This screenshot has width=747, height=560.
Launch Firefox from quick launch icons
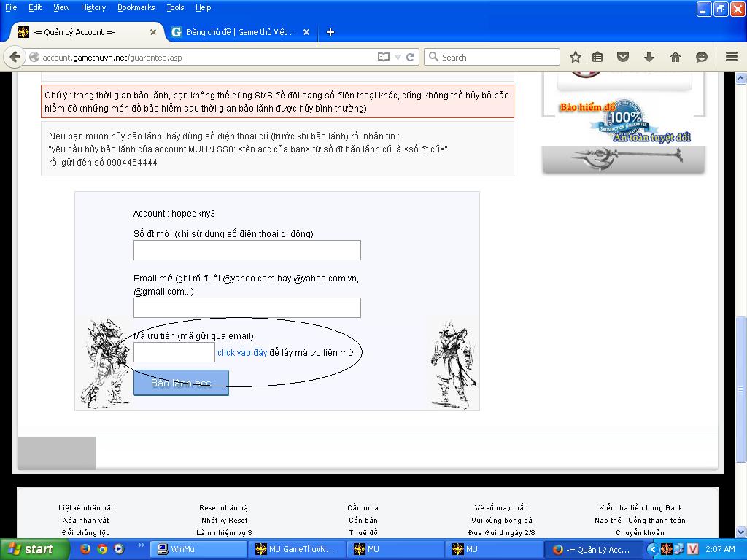click(x=85, y=549)
